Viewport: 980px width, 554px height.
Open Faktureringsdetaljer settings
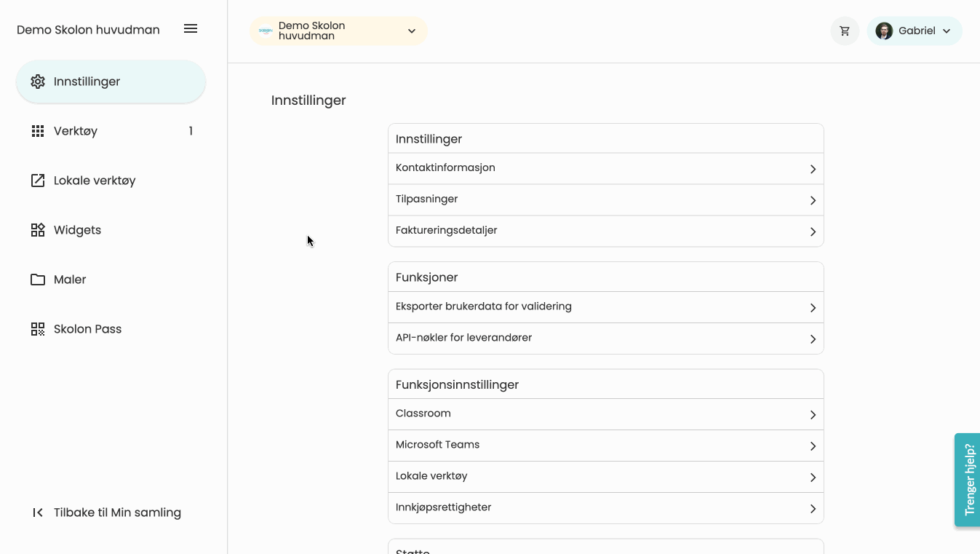click(x=605, y=231)
